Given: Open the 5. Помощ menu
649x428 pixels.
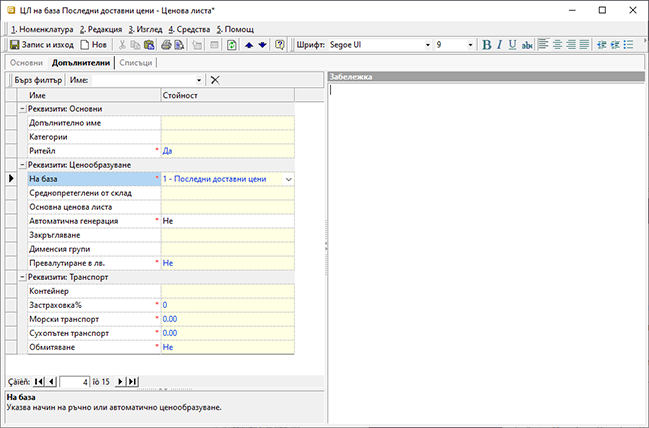Looking at the screenshot, I should pos(235,29).
